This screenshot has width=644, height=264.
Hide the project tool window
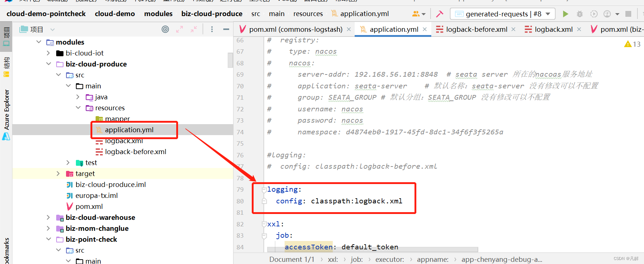tap(226, 29)
